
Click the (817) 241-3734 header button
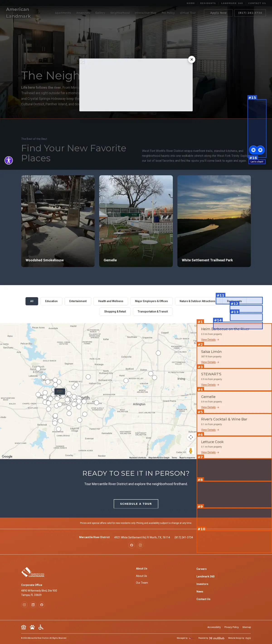pyautogui.click(x=250, y=13)
